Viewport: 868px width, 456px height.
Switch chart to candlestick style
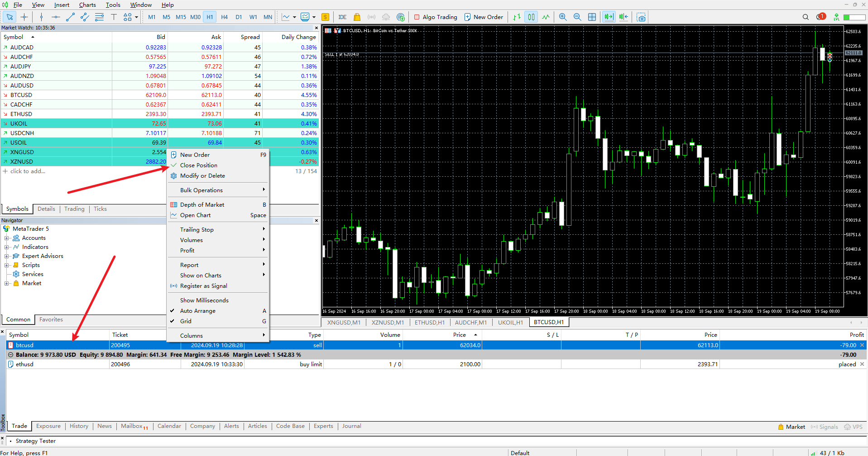[531, 17]
